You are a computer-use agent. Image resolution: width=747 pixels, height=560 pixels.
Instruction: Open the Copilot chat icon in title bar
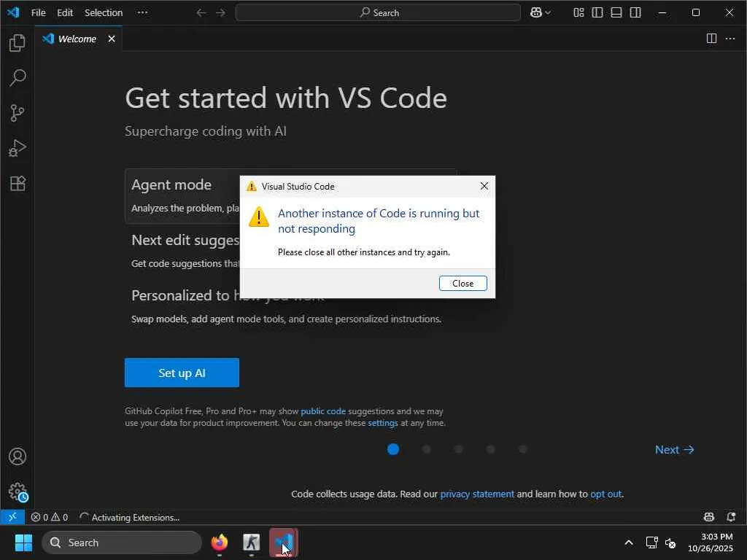coord(536,13)
